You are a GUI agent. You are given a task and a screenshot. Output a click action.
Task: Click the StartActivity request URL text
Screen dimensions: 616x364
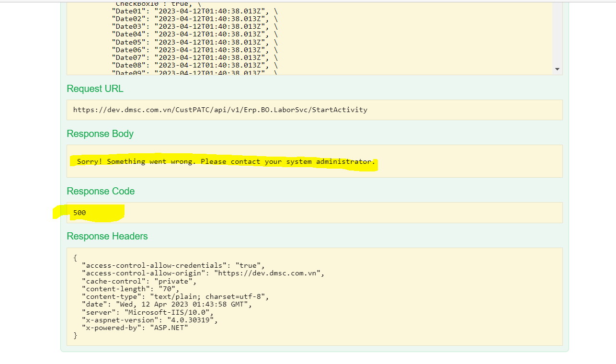pyautogui.click(x=220, y=110)
